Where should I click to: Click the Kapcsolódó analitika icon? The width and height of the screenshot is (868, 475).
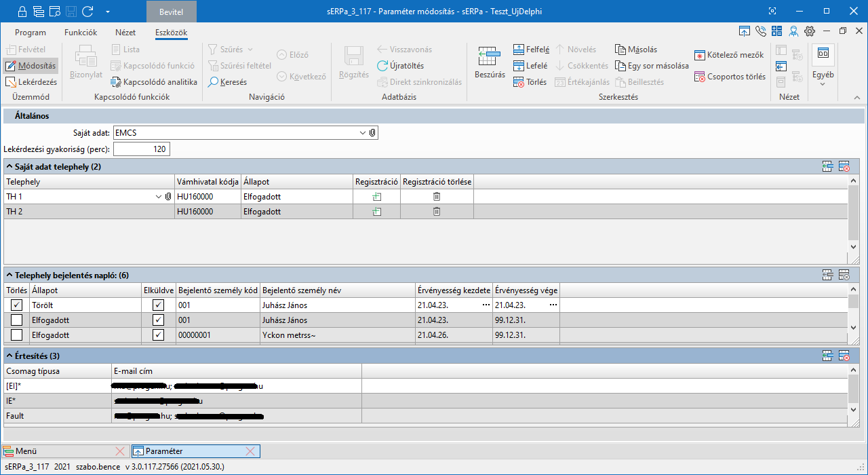click(x=115, y=82)
